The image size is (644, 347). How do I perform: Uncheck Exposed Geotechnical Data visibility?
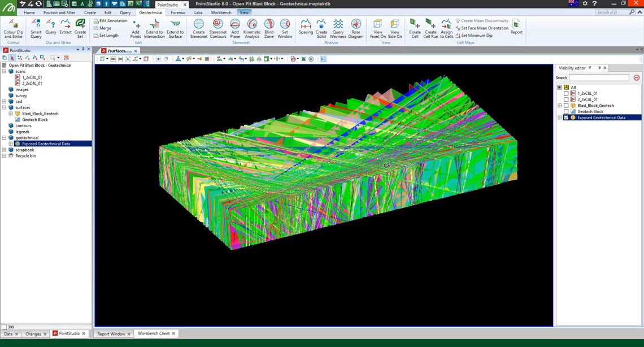[x=567, y=118]
